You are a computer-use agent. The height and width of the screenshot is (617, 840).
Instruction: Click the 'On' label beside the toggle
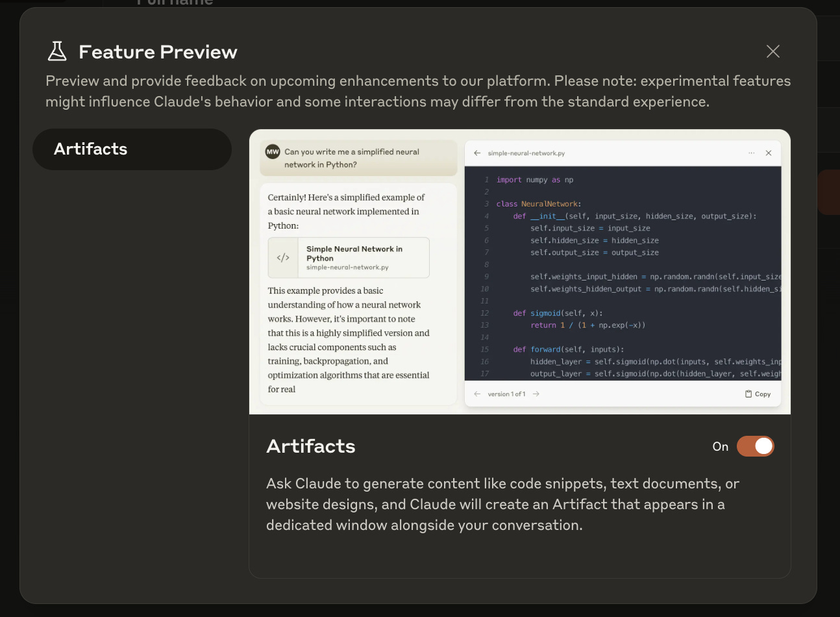pos(721,446)
